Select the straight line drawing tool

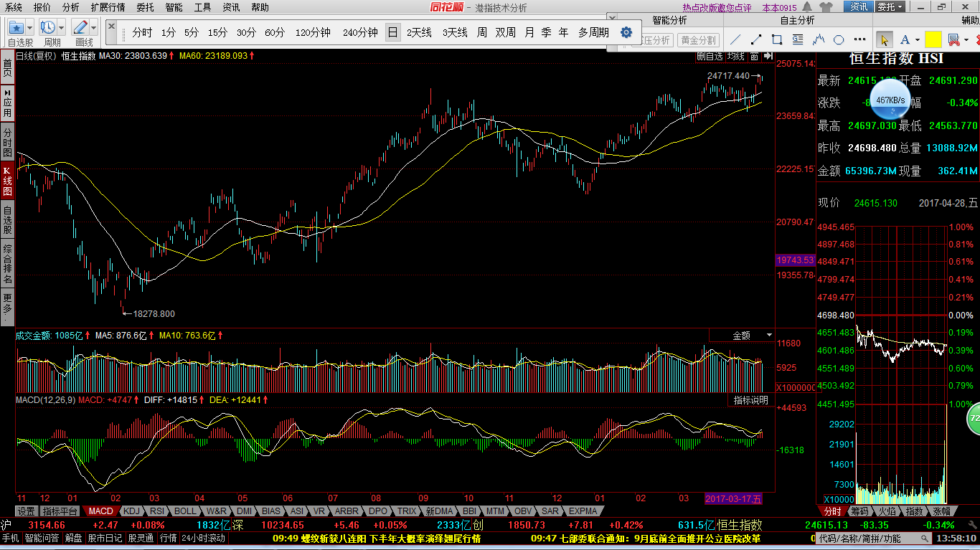tap(736, 39)
